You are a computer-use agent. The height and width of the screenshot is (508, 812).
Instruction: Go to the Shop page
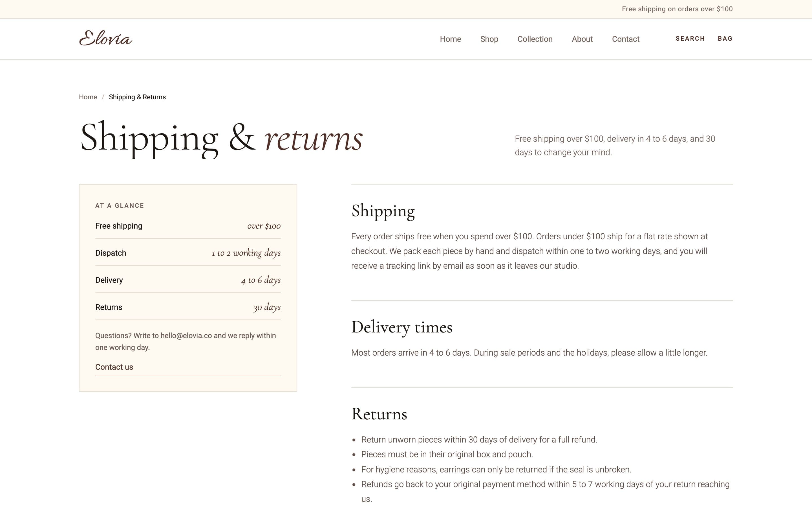(x=489, y=39)
